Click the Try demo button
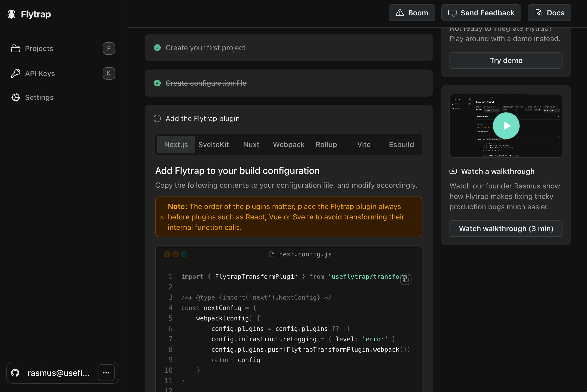The image size is (587, 392). point(506,60)
